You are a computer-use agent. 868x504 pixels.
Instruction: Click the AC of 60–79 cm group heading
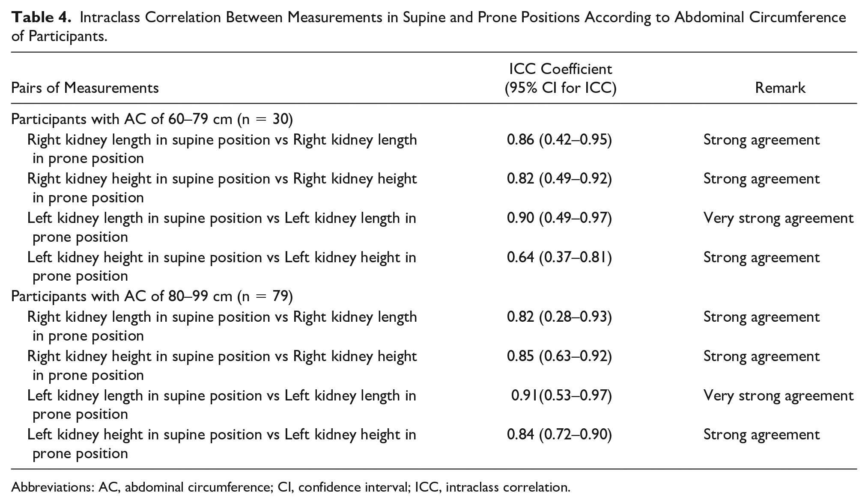click(x=152, y=119)
